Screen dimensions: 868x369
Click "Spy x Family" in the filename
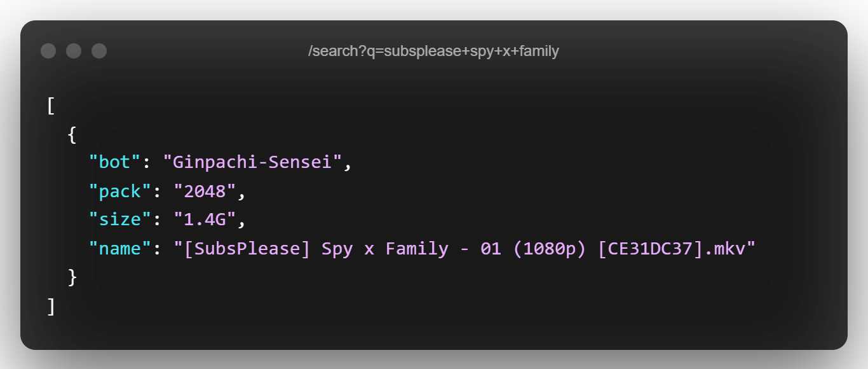[385, 248]
